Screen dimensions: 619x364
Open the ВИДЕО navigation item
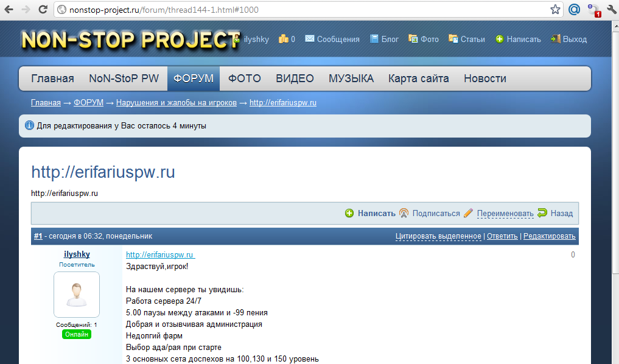tap(295, 79)
